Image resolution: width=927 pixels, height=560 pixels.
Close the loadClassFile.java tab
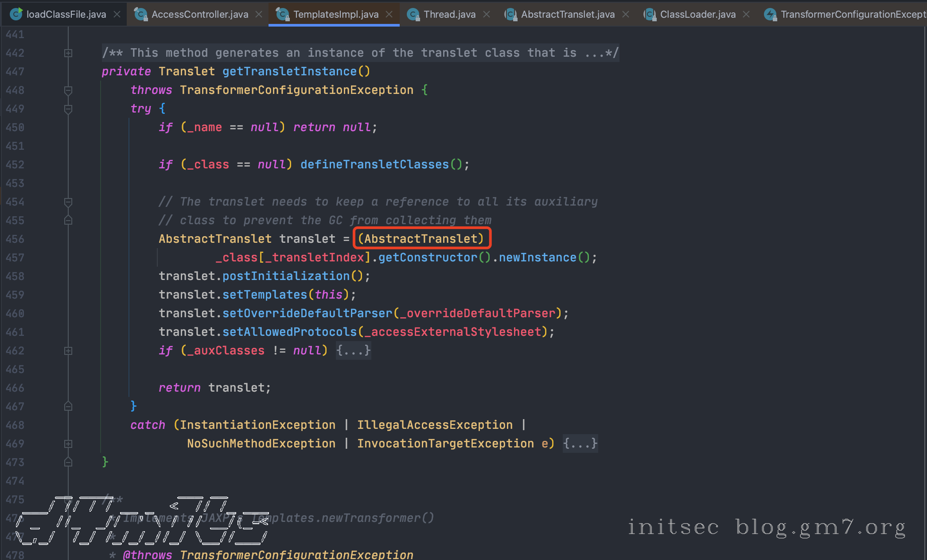click(x=117, y=14)
